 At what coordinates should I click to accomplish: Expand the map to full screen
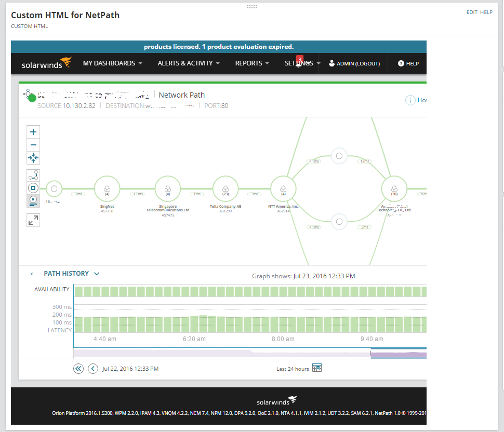click(x=33, y=220)
